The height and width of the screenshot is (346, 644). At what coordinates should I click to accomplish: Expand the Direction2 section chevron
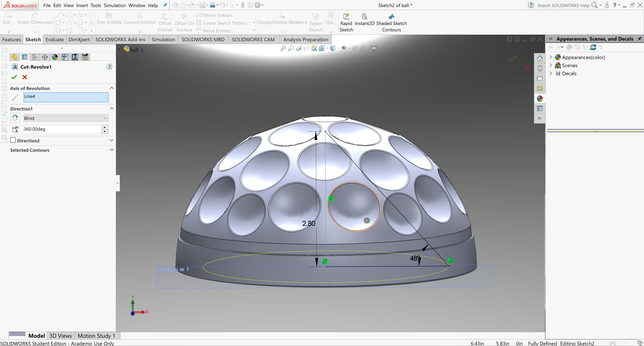112,140
